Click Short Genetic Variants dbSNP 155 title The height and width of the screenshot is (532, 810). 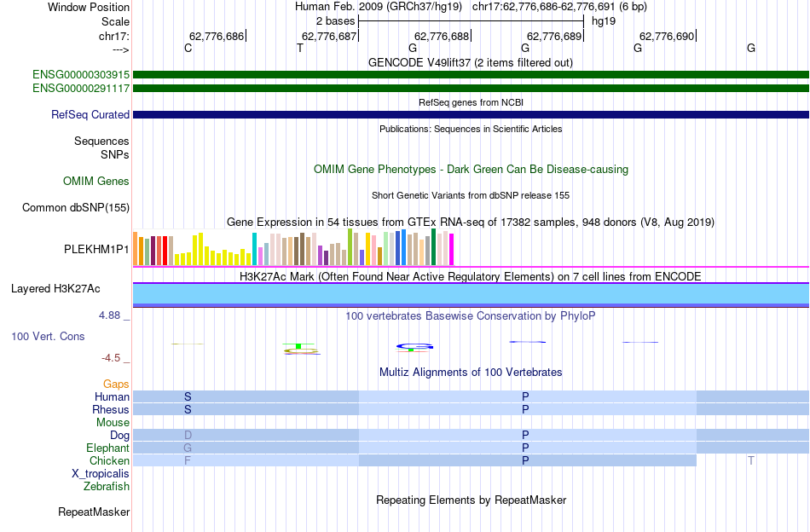[471, 196]
